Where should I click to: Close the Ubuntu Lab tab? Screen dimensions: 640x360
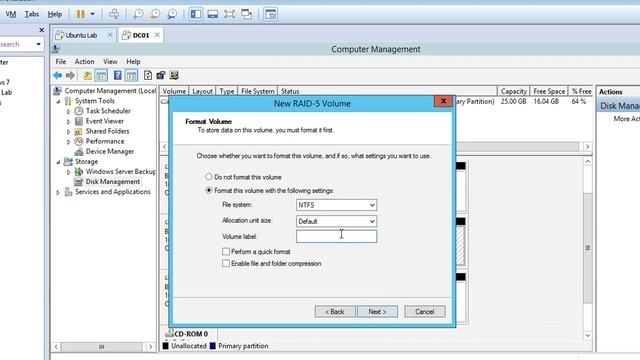pos(110,35)
